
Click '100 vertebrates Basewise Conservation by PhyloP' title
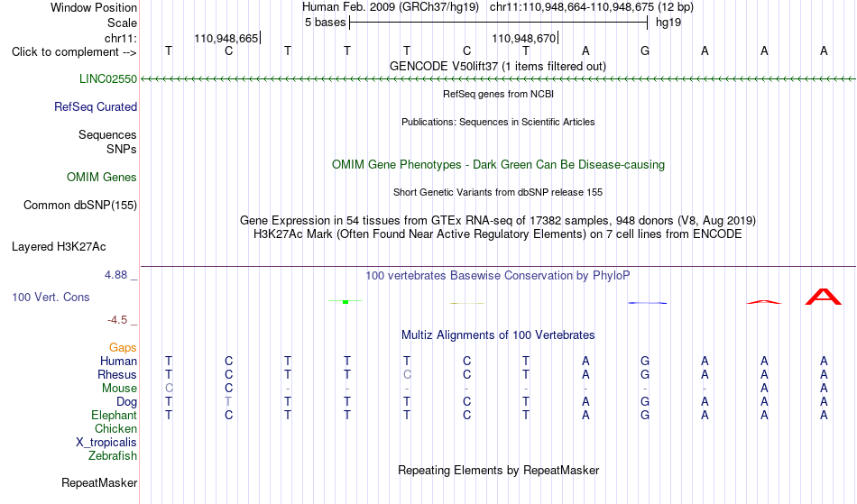pos(497,275)
